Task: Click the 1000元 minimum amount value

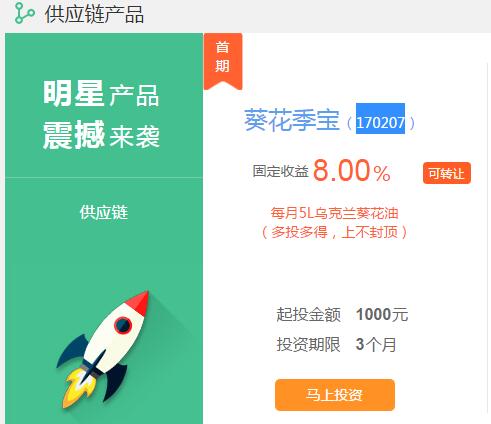Action: click(x=382, y=314)
